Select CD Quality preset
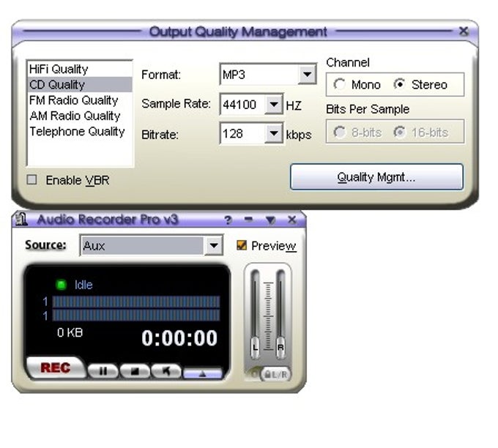498x448 pixels. 79,84
